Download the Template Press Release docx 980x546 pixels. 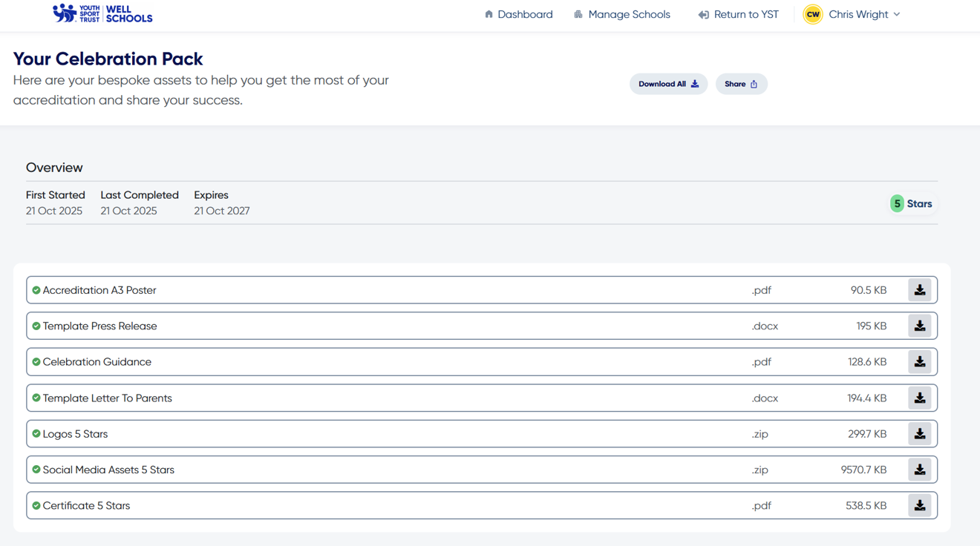[919, 326]
